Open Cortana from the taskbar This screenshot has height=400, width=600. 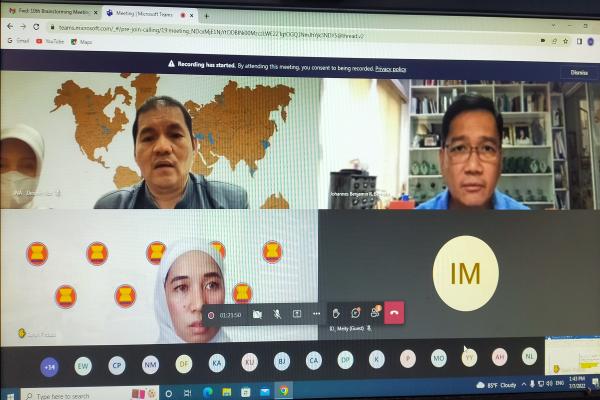click(168, 393)
